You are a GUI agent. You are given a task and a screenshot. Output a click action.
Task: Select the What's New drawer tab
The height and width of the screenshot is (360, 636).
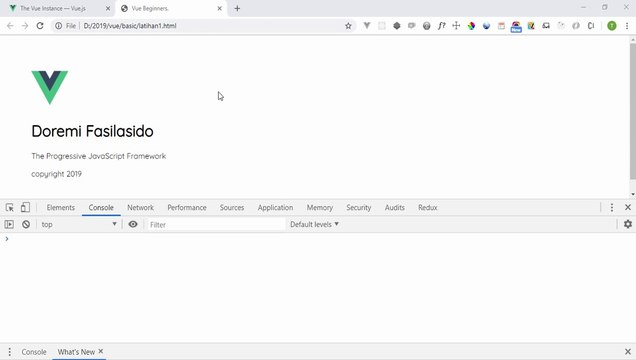click(x=76, y=352)
